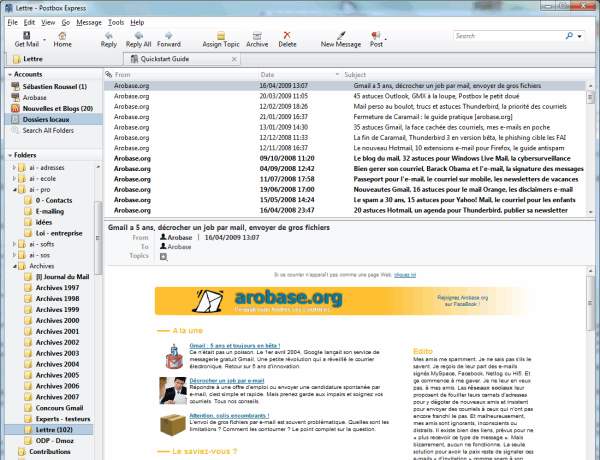
Task: Select the Sébastien Roussel account
Action: [54, 86]
